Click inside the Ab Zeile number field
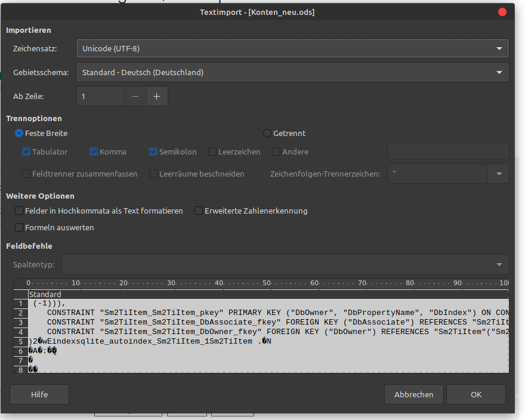 tap(100, 97)
